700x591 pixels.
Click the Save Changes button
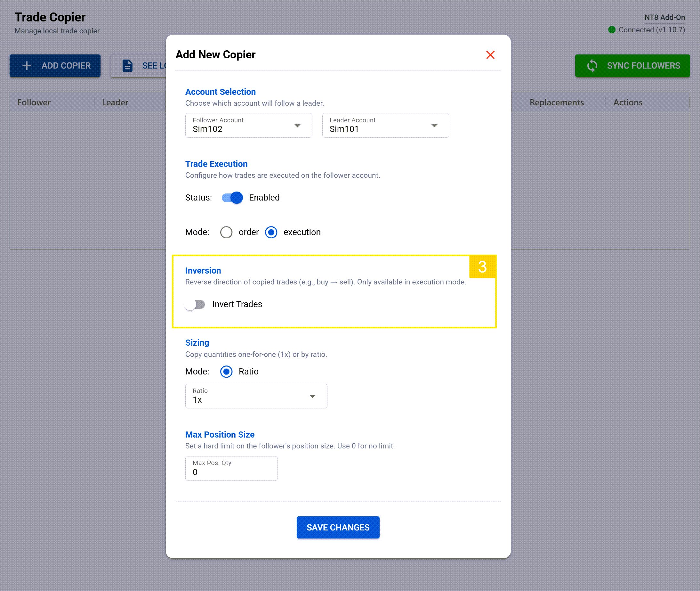[x=338, y=527]
